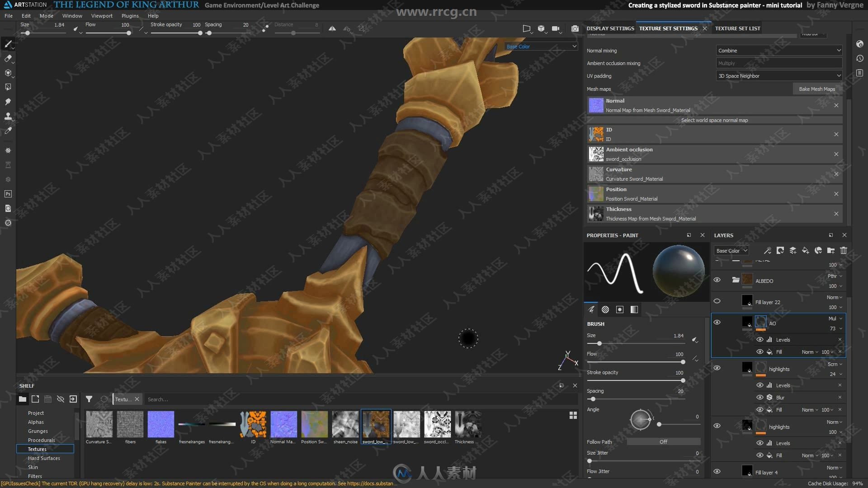The height and width of the screenshot is (488, 868).
Task: Select Procedurals in shelf categories
Action: [x=42, y=440]
